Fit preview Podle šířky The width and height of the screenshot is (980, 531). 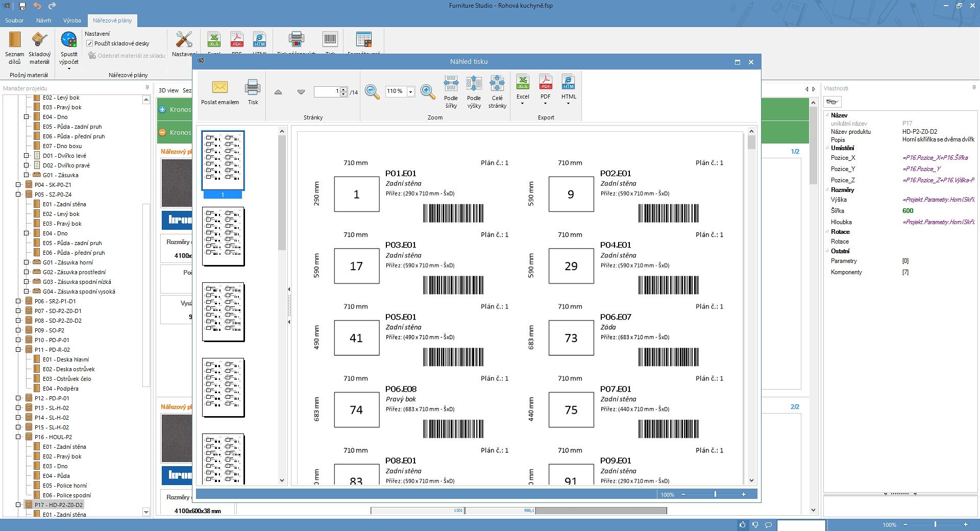coord(451,92)
